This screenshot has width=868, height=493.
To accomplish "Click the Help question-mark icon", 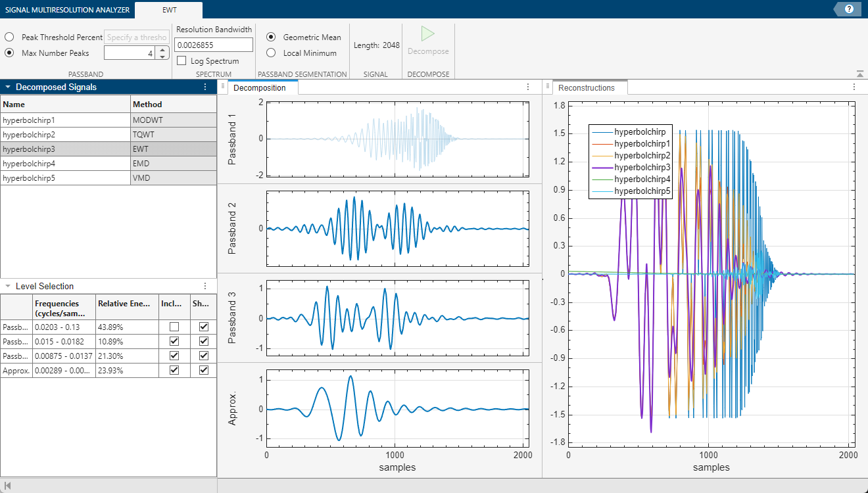I will (x=848, y=9).
